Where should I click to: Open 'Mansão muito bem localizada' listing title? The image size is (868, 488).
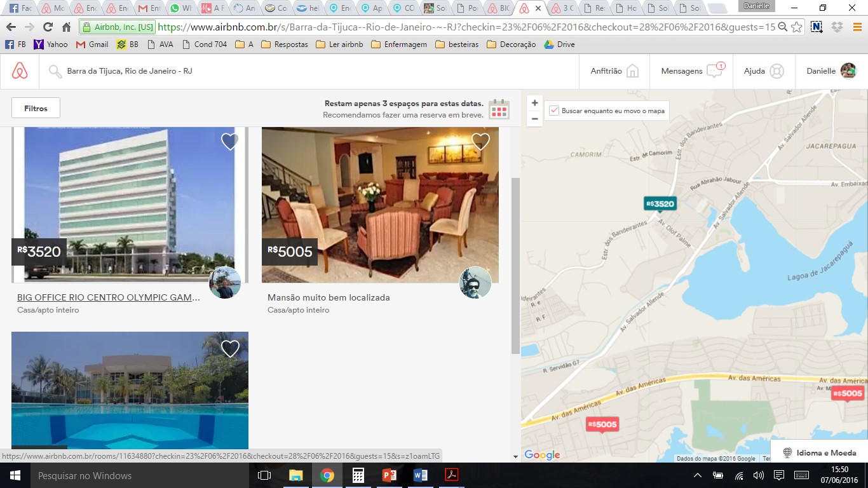(329, 297)
